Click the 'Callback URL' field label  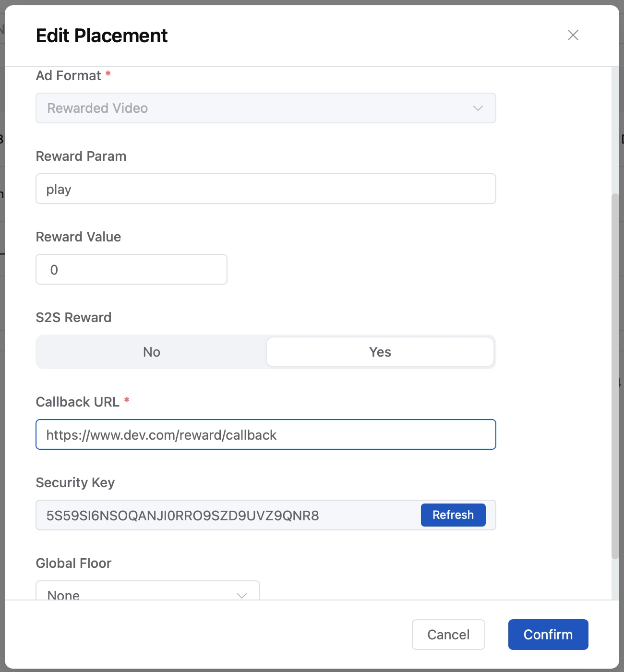[x=77, y=402]
